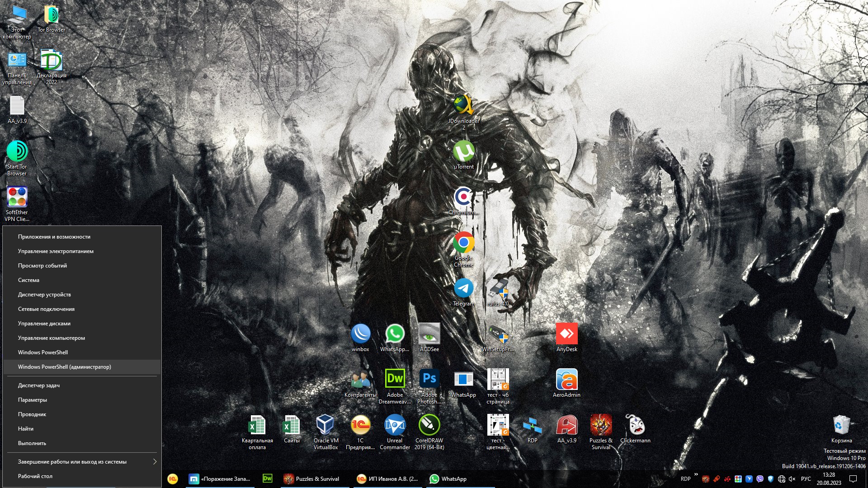
Task: Click Сетевые подключения menu entry
Action: (82, 309)
